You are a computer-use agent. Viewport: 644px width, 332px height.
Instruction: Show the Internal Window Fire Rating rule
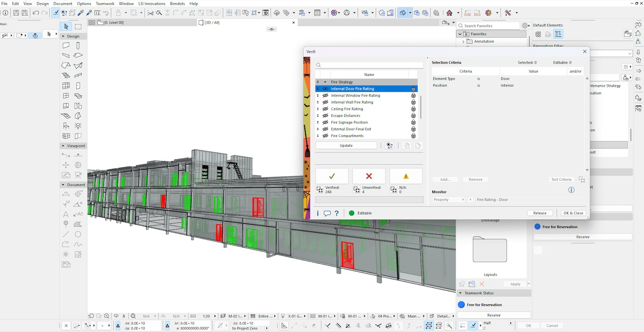point(325,96)
